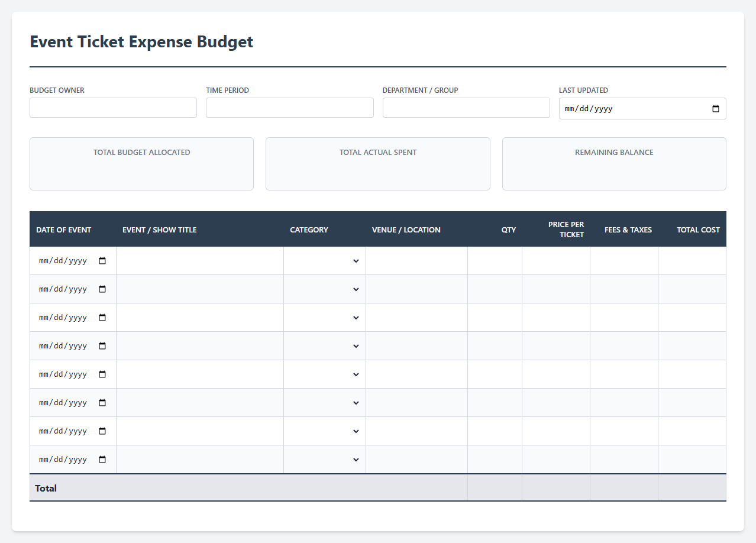The width and height of the screenshot is (756, 543).
Task: Expand Category dropdown in third table row
Action: pyautogui.click(x=325, y=318)
